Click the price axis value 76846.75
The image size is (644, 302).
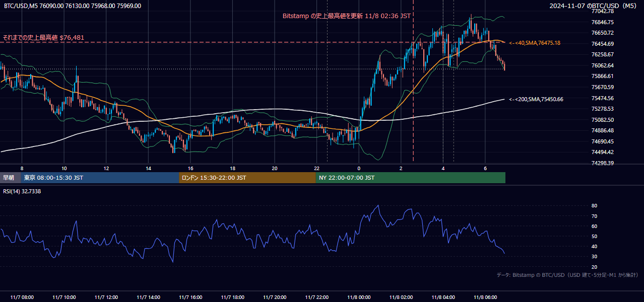click(x=602, y=22)
